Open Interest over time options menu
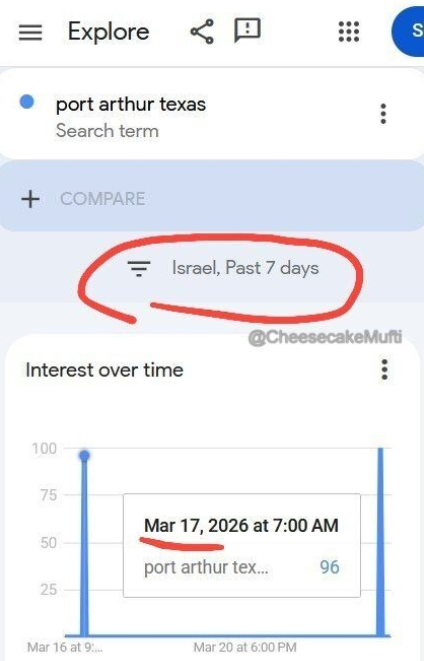The height and width of the screenshot is (661, 424). point(384,370)
